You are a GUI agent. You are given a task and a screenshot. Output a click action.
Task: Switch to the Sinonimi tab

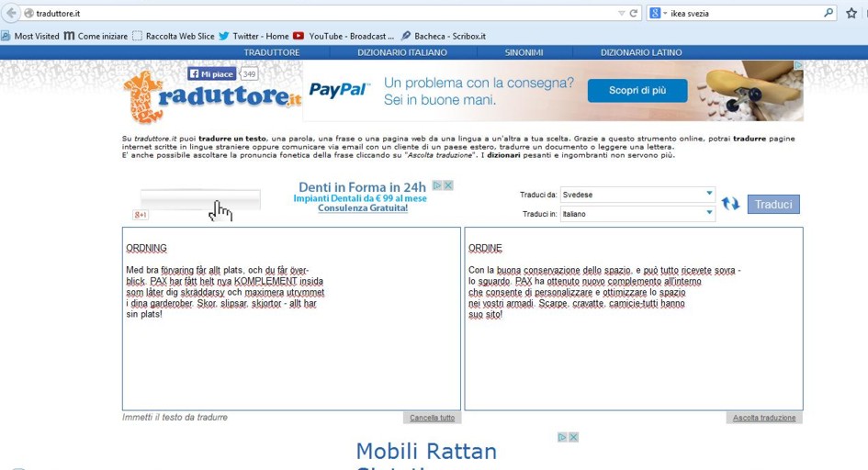click(x=524, y=52)
